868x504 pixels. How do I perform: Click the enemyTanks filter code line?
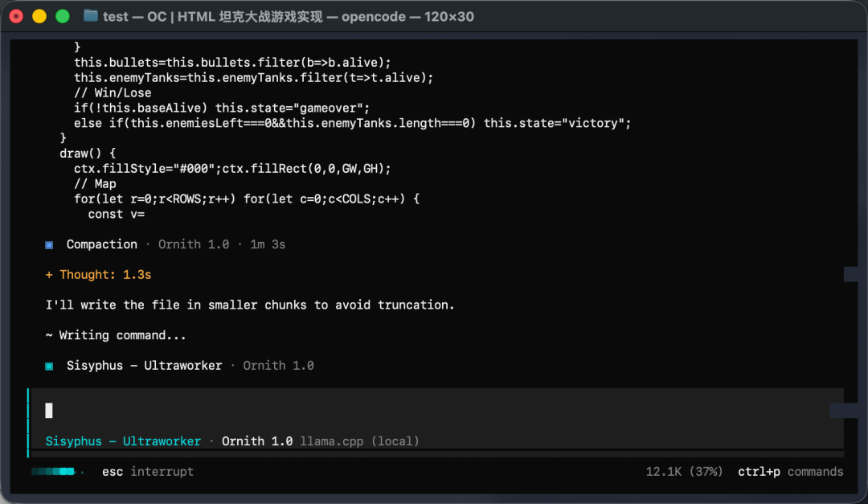[253, 78]
